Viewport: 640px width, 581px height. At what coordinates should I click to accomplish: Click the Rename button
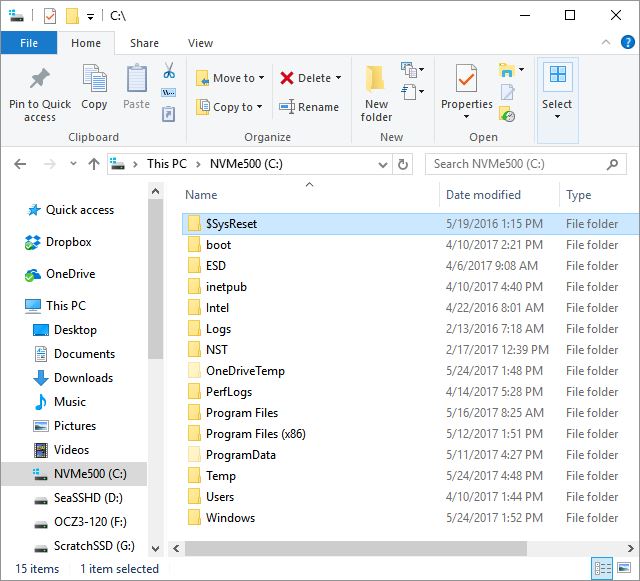pos(309,107)
